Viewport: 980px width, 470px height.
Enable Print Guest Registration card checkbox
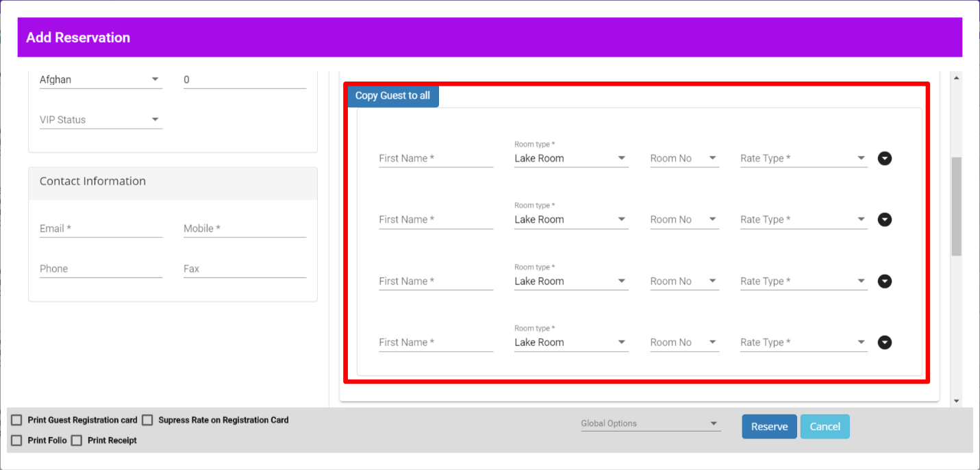16,420
